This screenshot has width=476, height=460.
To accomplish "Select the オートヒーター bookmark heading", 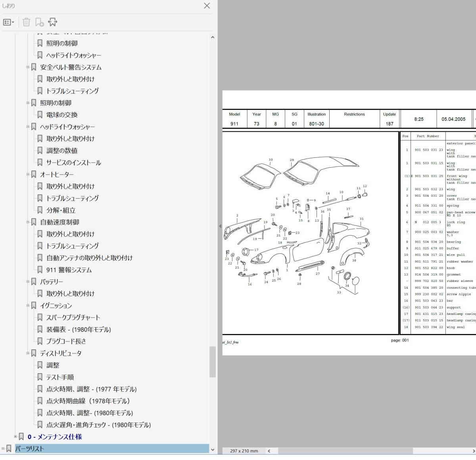I will click(x=57, y=174).
